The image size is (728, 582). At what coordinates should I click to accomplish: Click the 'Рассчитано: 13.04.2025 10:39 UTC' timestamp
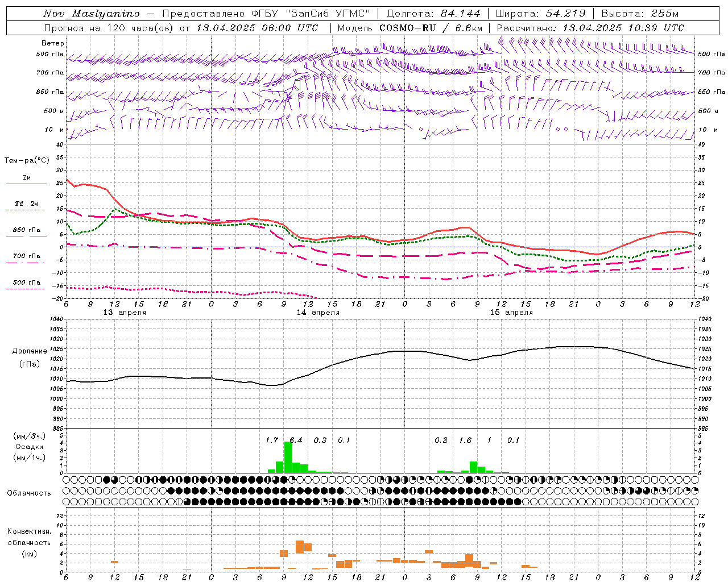pos(590,28)
